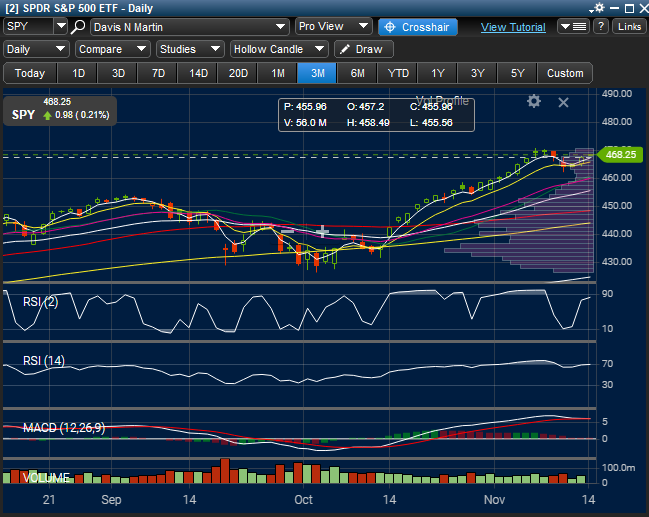Maximize the SPDR chart window
This screenshot has height=517, width=649.
point(629,8)
